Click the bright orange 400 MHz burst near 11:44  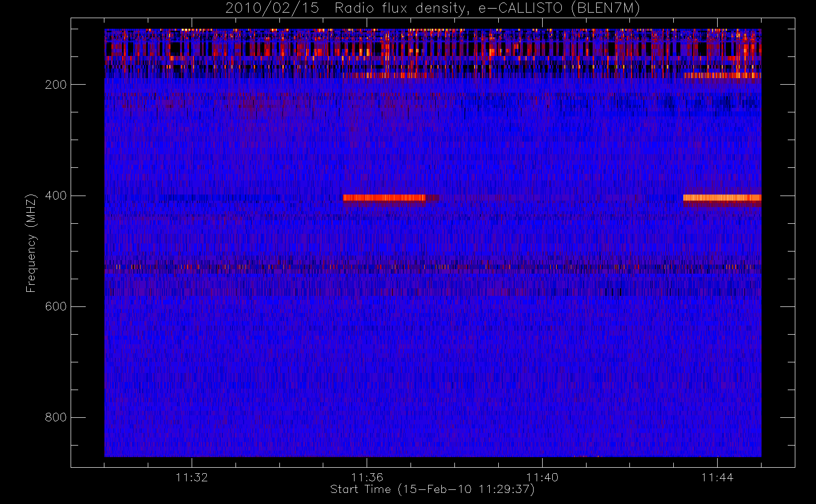click(x=722, y=198)
